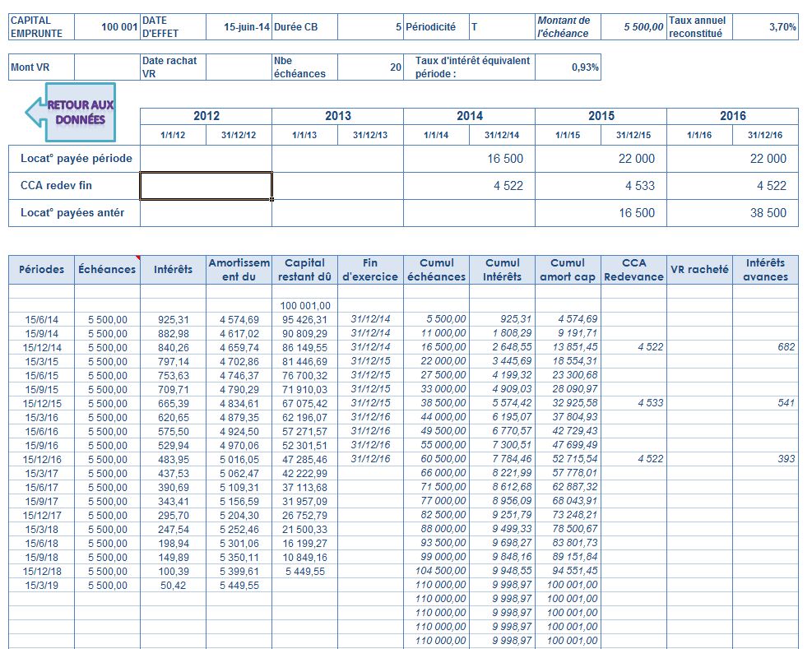Select the period 15/12/15 cell

pyautogui.click(x=41, y=404)
